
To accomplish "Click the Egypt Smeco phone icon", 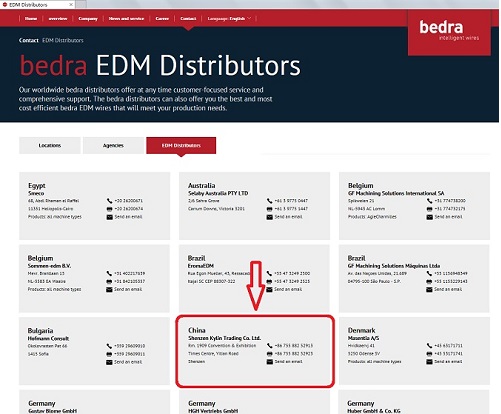I will pos(109,201).
